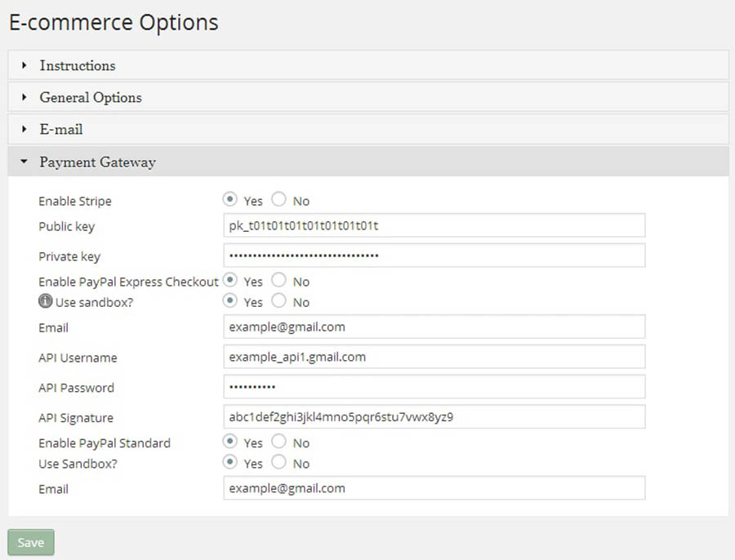Screen dimensions: 735x560
Task: Select Yes for Enable PayPal Standard
Action: point(230,442)
